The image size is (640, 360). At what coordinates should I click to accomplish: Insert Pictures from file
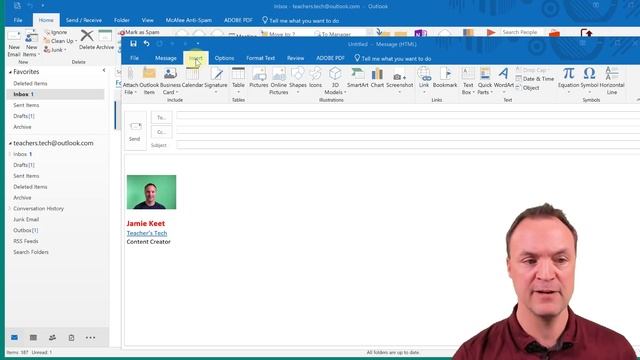tap(259, 78)
